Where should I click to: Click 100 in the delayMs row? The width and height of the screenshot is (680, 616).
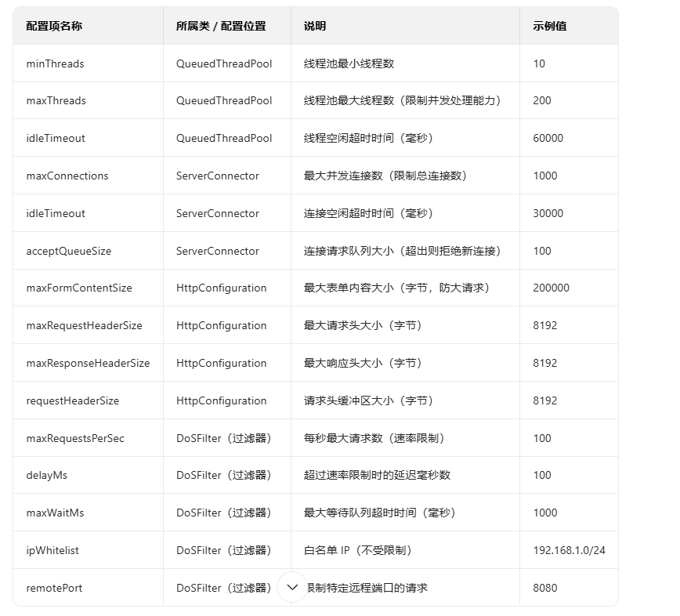click(542, 476)
